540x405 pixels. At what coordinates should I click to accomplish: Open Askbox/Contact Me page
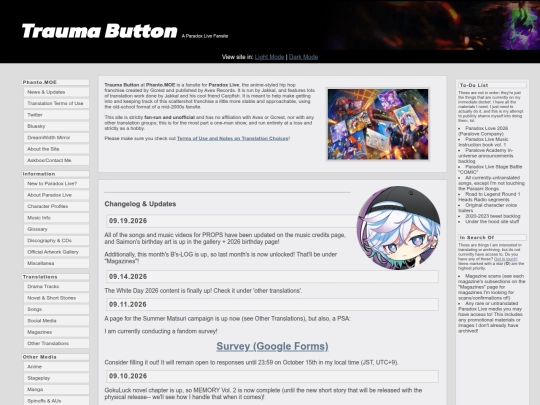(56, 160)
